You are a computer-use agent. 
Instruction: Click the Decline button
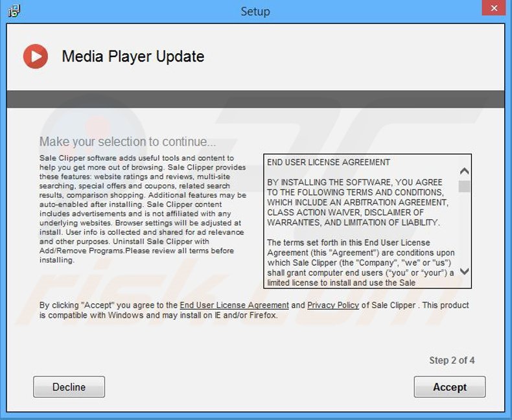point(69,387)
